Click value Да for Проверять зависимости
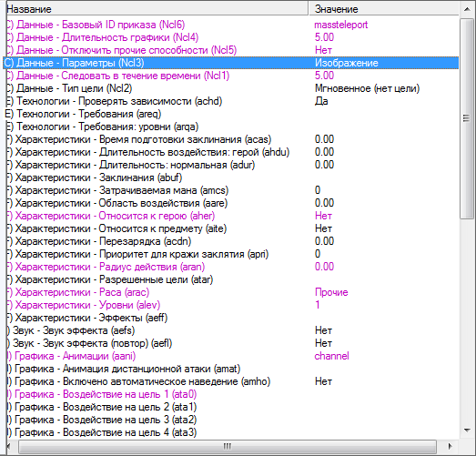This screenshot has width=476, height=456. click(321, 101)
